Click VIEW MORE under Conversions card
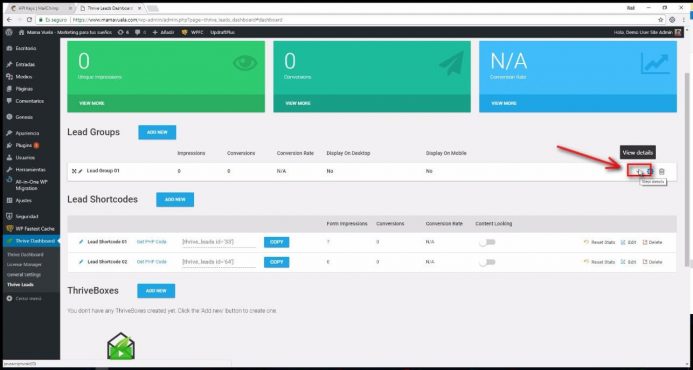 [x=298, y=103]
